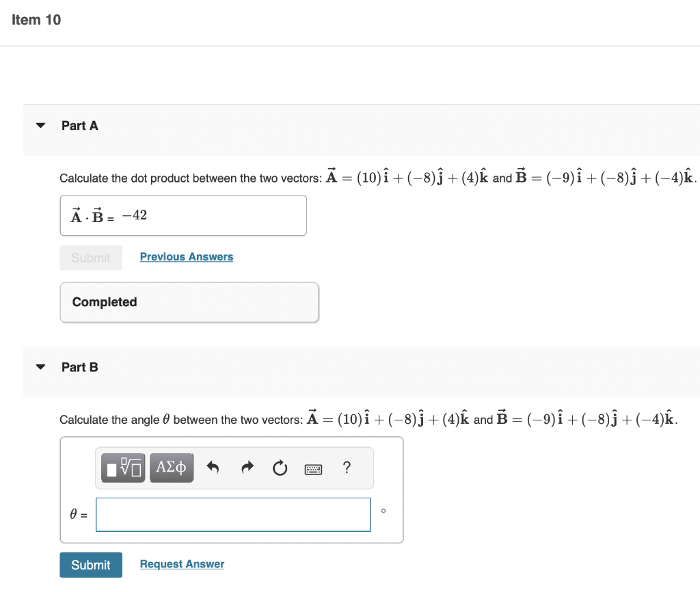Image resolution: width=700 pixels, height=592 pixels.
Task: Collapse the Part A section triangle
Action: [x=40, y=125]
